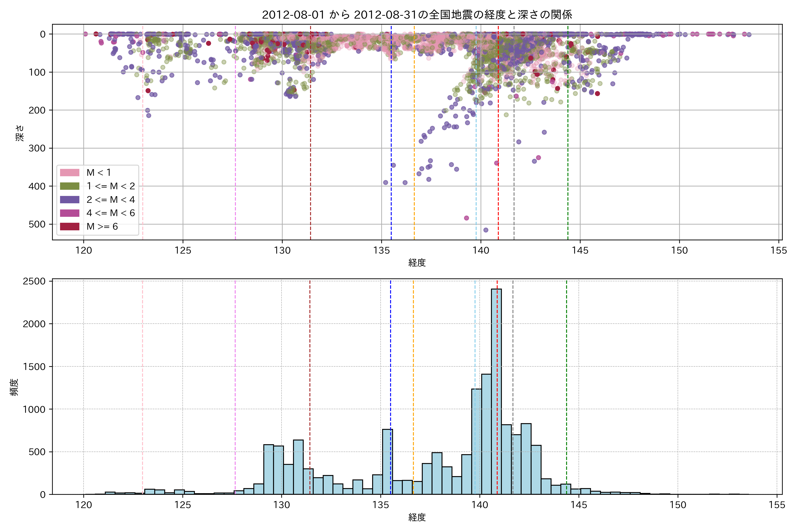The height and width of the screenshot is (532, 798).
Task: Click the chart title at the top
Action: (x=417, y=15)
